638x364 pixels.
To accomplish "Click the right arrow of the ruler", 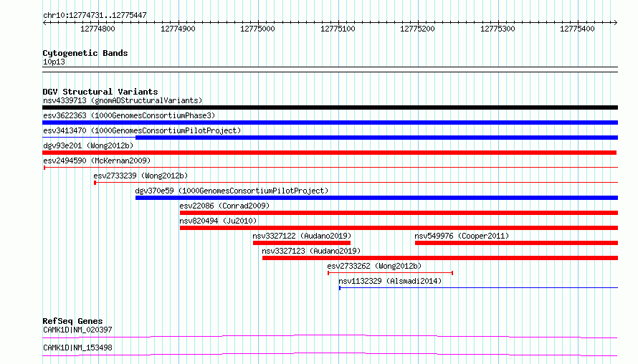I will pyautogui.click(x=615, y=23).
